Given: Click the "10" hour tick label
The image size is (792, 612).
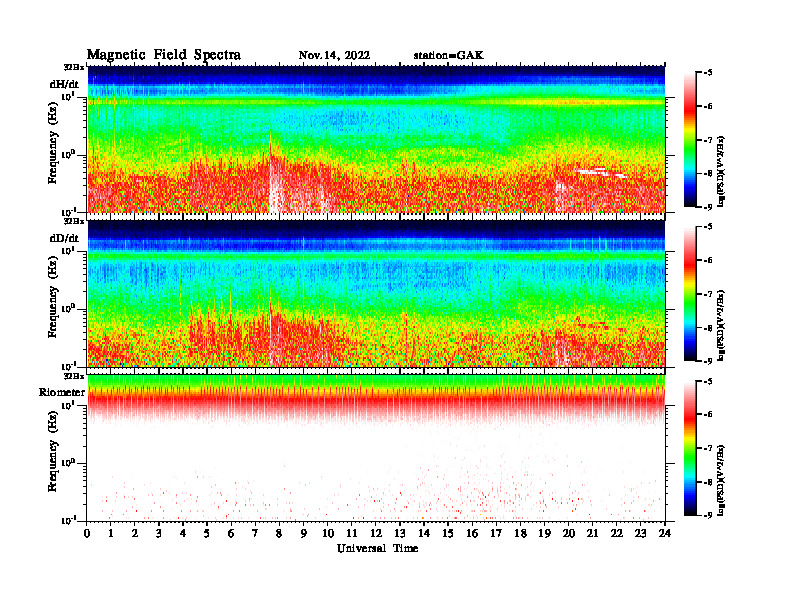Looking at the screenshot, I should [x=327, y=534].
